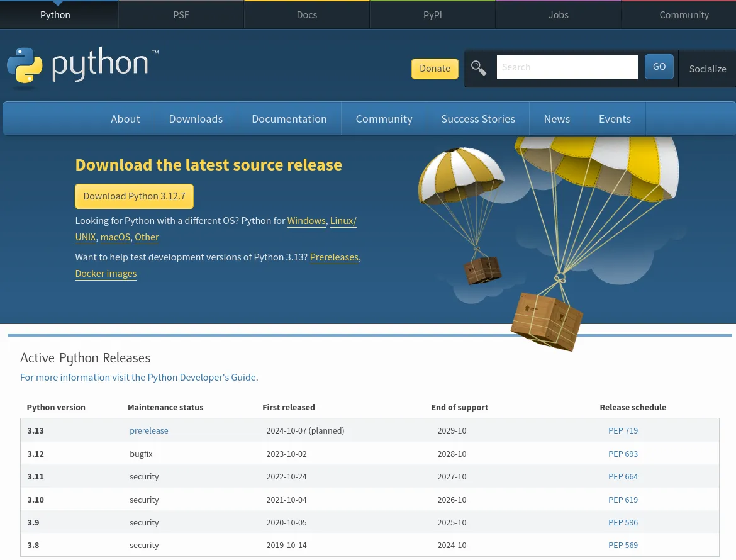
Task: Open the 3.13 prerelease maintenance status link
Action: coord(149,430)
